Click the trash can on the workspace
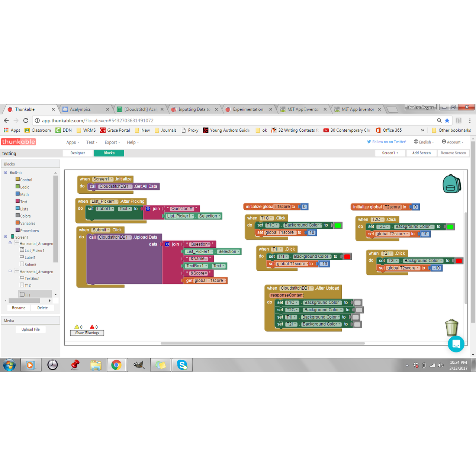Viewport: 476px width, 476px height. coord(451,327)
